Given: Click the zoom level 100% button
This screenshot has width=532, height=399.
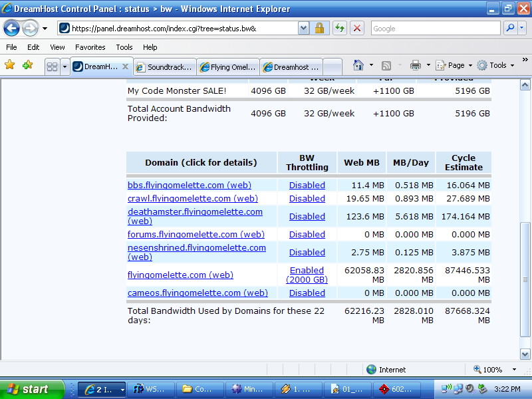Looking at the screenshot, I should coord(488,370).
